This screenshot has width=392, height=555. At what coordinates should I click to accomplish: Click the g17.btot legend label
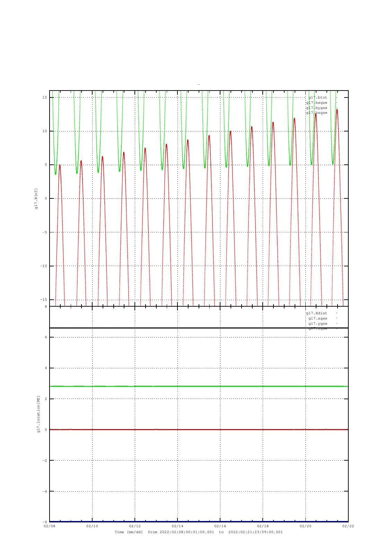pyautogui.click(x=317, y=97)
